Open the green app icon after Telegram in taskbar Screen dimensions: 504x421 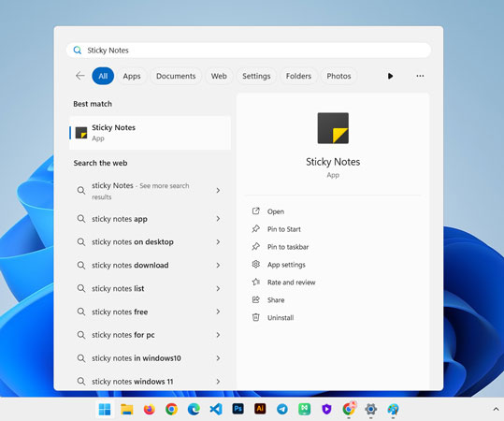305,409
